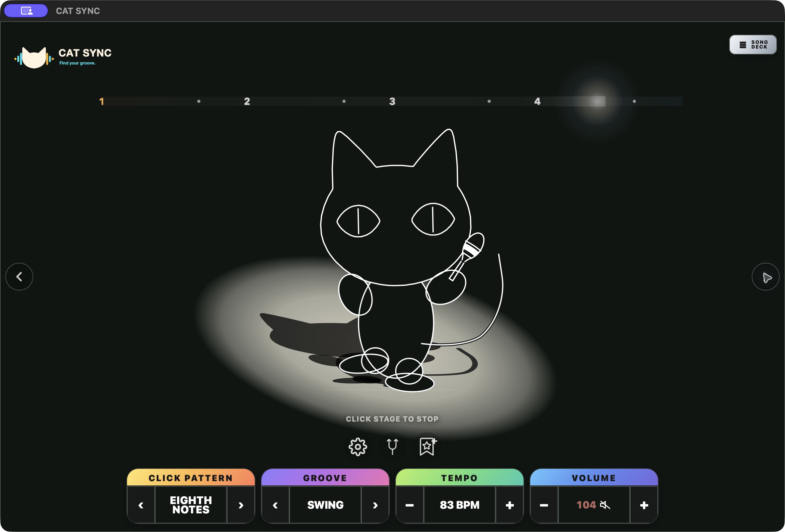Lower the volume with minus button
This screenshot has width=785, height=532.
click(544, 505)
